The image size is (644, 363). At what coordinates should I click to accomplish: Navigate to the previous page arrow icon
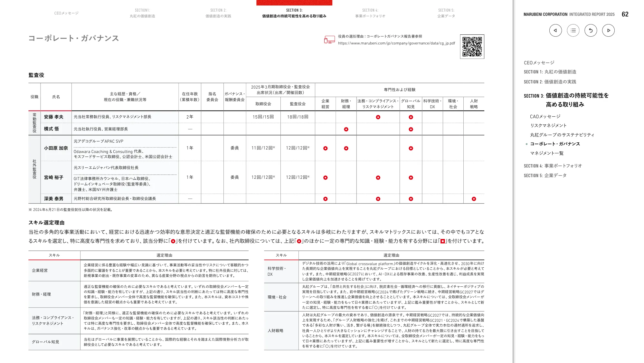click(555, 30)
